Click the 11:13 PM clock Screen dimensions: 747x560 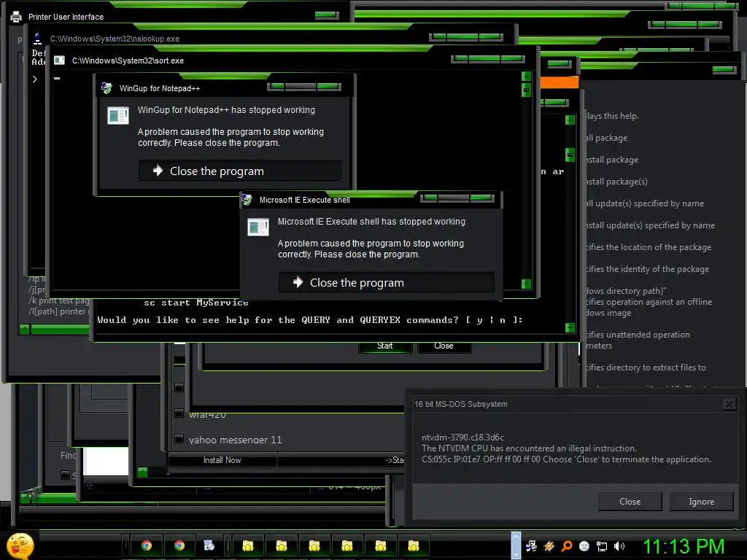point(684,546)
